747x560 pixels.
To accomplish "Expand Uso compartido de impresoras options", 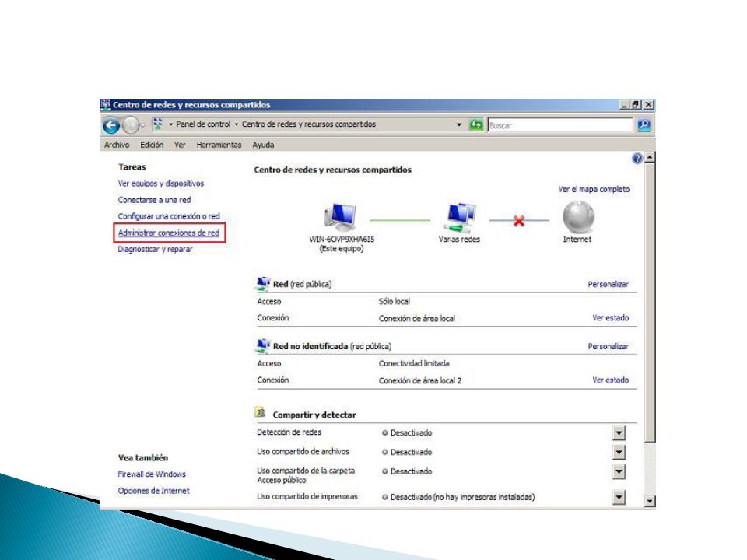I will tap(619, 497).
